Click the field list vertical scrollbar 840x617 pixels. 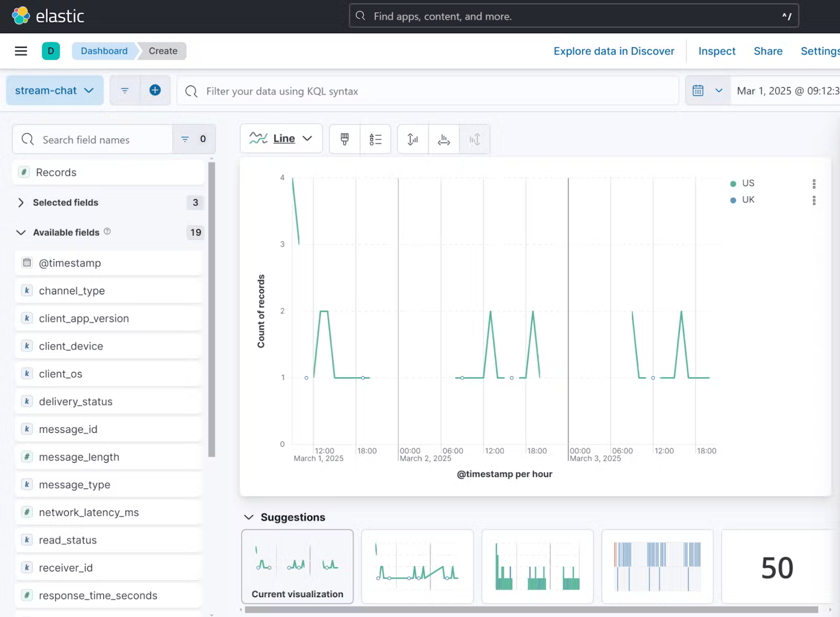coord(212,310)
